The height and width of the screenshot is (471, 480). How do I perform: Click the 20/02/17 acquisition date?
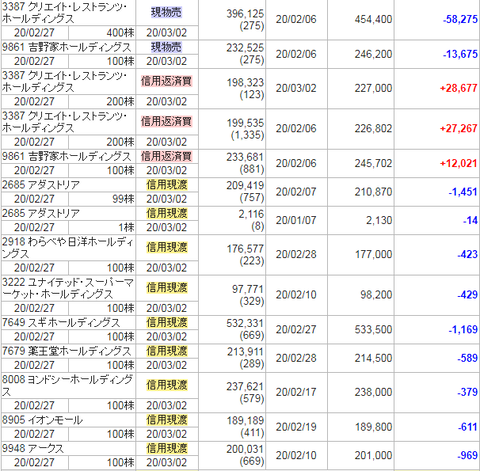(296, 392)
